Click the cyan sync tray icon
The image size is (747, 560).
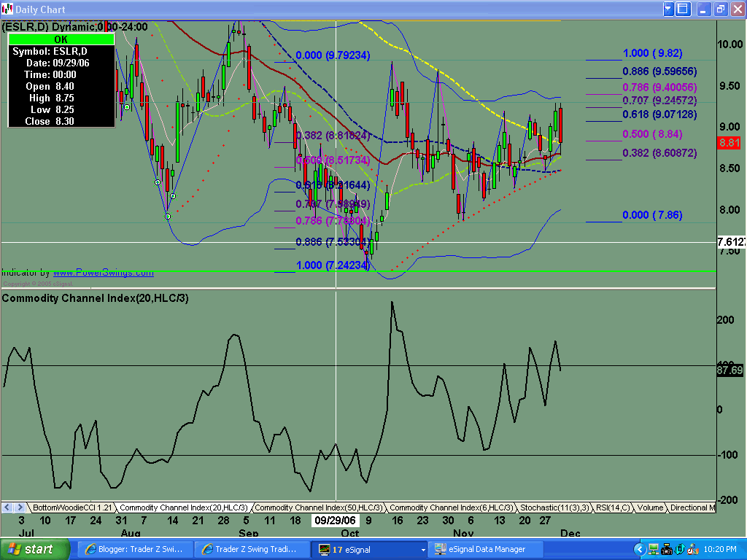[x=679, y=550]
